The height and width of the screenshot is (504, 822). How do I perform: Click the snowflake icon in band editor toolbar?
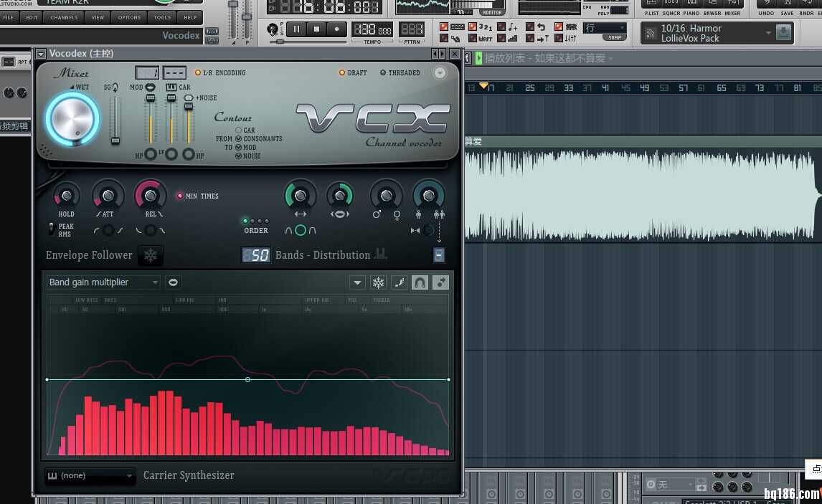click(378, 282)
